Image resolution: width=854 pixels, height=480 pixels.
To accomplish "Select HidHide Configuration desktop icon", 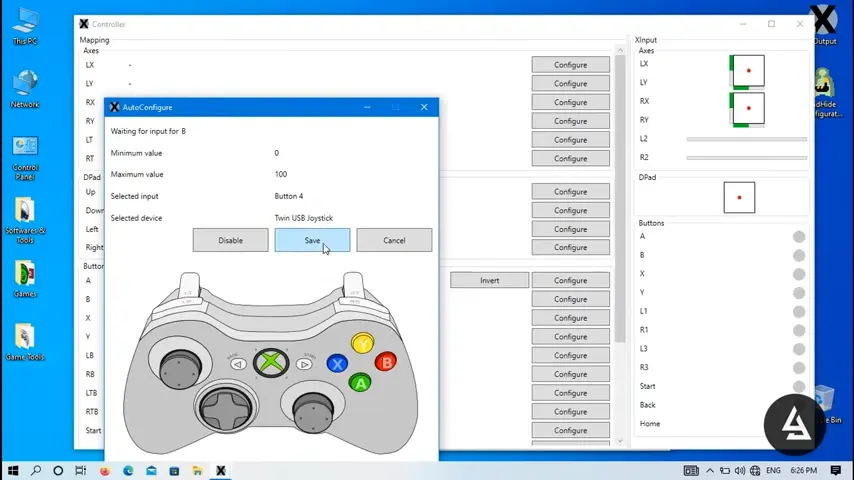I will tap(826, 93).
